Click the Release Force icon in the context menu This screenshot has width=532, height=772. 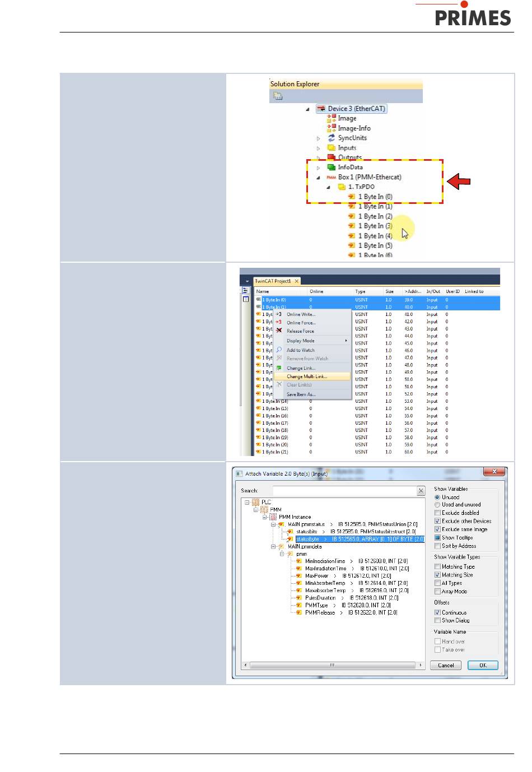click(279, 331)
